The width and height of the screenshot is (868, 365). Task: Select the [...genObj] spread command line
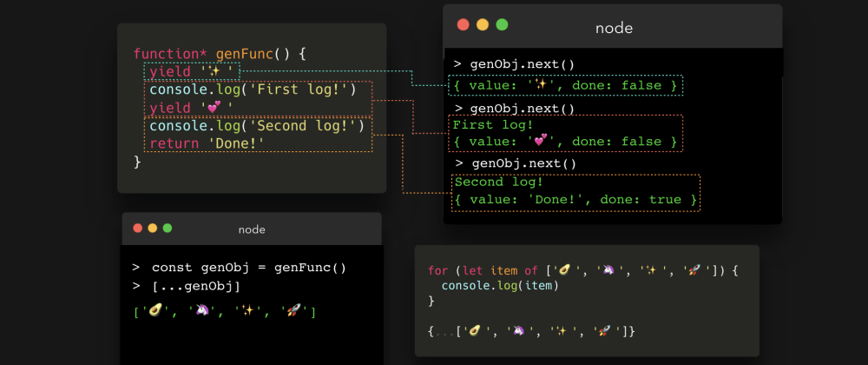point(196,286)
